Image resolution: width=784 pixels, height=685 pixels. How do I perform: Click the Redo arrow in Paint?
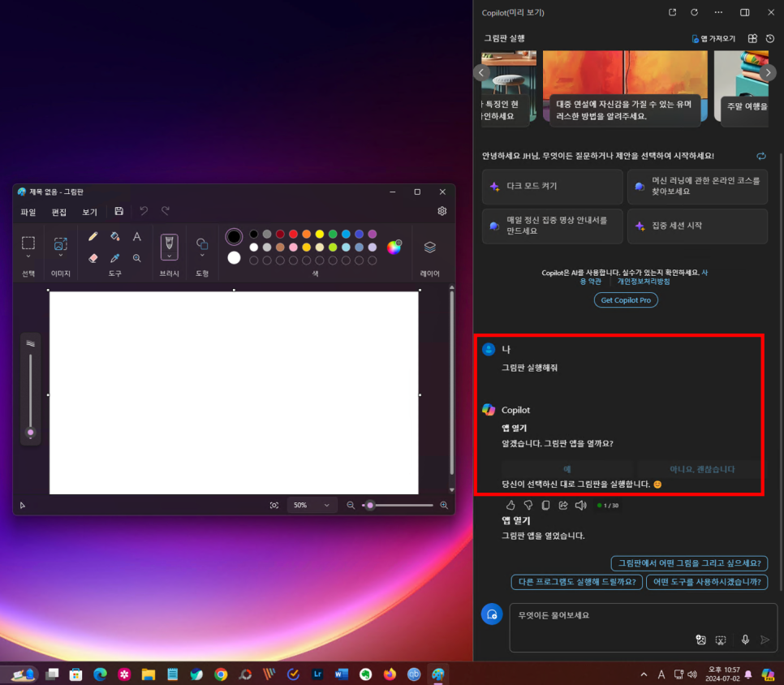pos(166,211)
